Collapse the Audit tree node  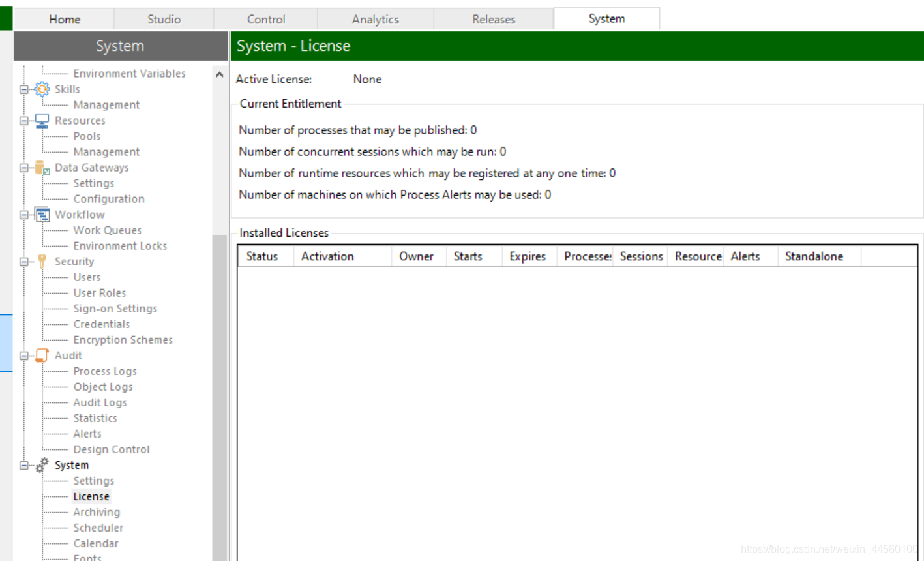pos(24,356)
